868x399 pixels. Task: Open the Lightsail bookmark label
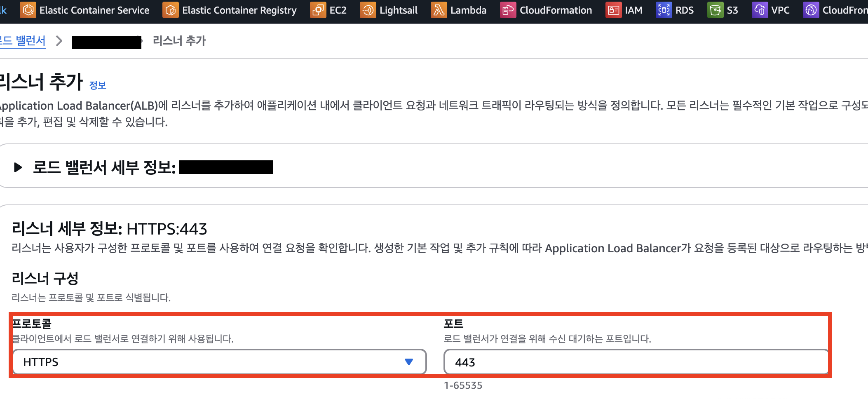click(x=399, y=10)
